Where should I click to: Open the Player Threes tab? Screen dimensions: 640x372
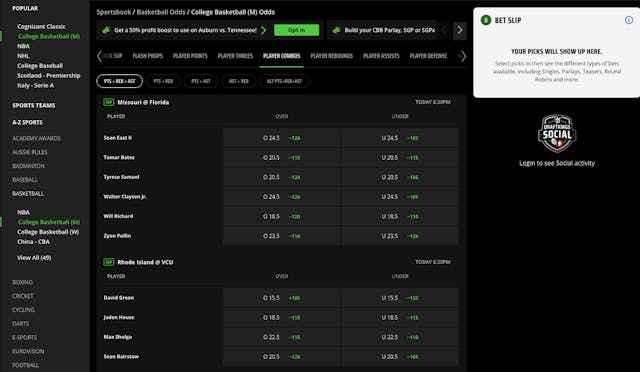pos(235,56)
